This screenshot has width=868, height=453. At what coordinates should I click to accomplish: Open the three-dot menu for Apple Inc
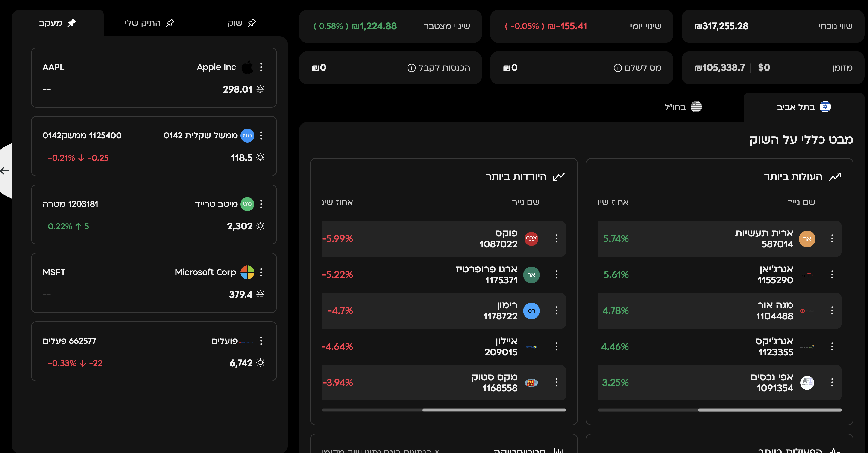point(261,67)
